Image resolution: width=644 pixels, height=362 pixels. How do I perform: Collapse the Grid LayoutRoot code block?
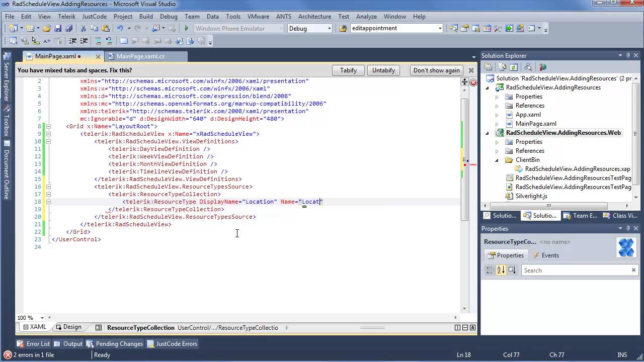[x=49, y=126]
